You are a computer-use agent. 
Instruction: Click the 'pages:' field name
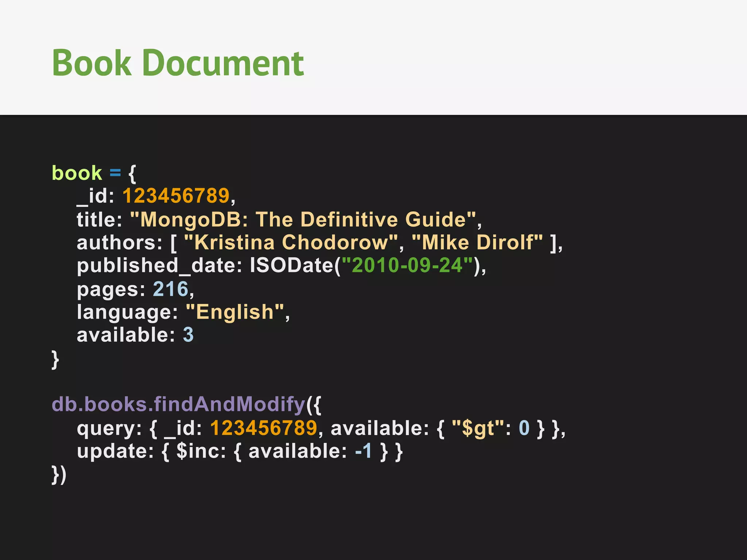click(111, 290)
